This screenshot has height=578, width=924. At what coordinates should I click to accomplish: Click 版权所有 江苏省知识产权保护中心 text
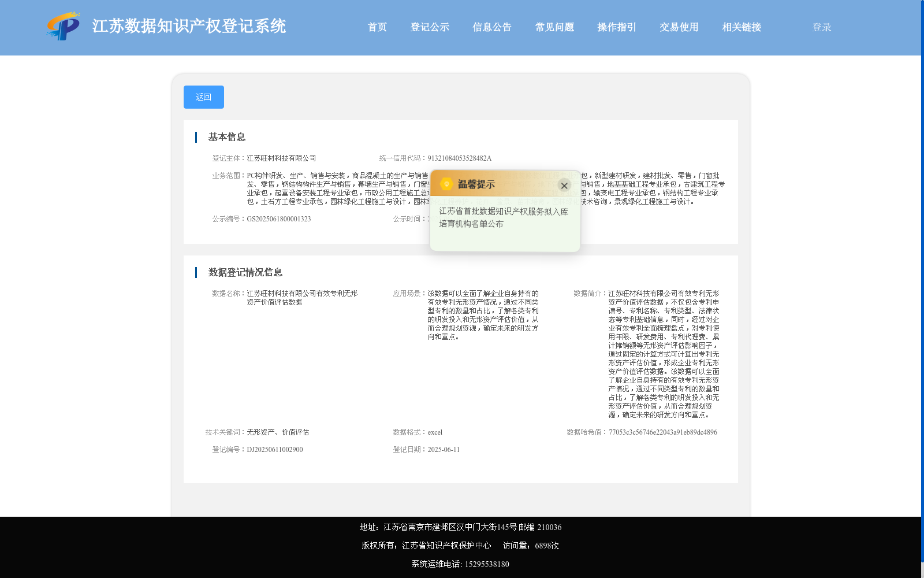click(426, 546)
